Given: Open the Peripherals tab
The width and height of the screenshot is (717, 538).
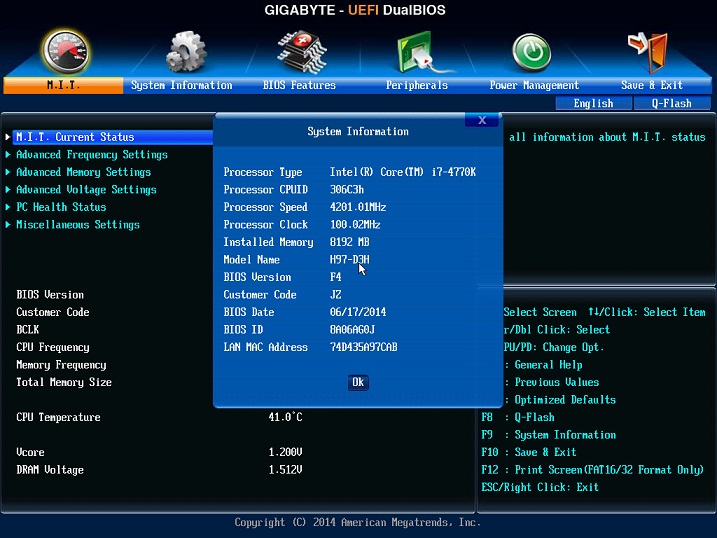Looking at the screenshot, I should point(417,85).
